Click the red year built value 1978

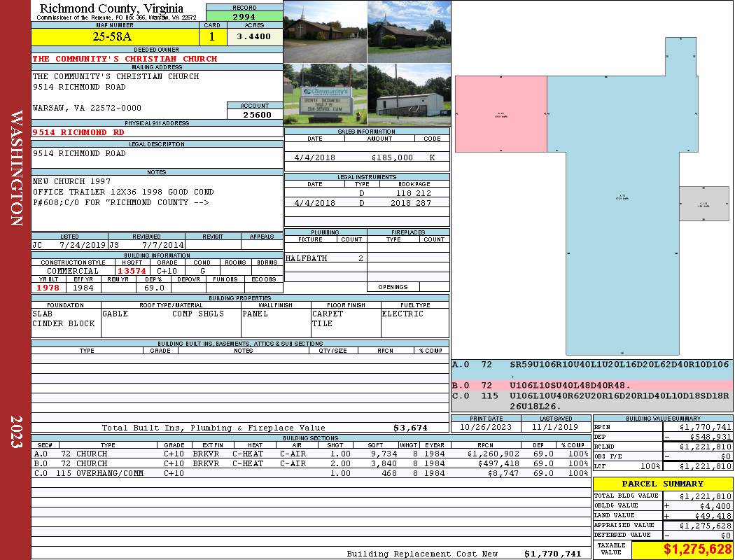[x=48, y=288]
